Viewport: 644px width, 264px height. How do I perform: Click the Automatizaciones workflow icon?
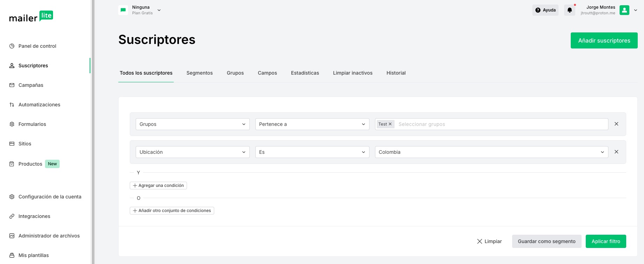(12, 105)
